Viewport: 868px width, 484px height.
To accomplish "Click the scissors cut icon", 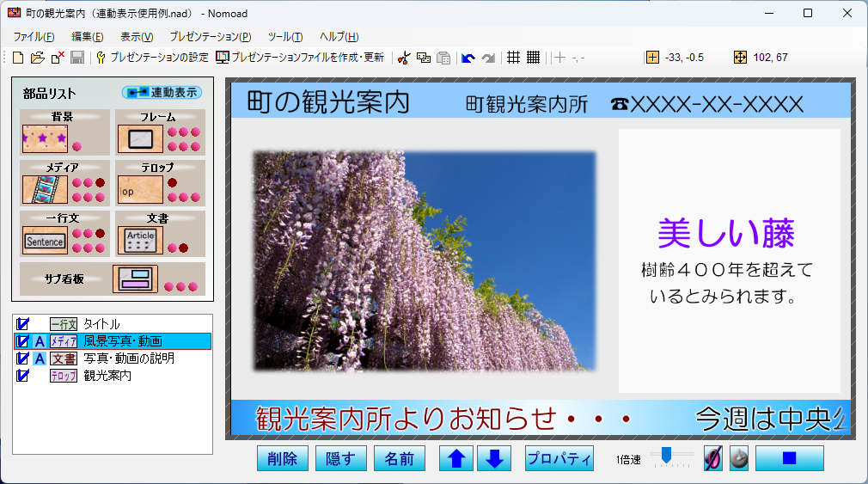I will 404,58.
